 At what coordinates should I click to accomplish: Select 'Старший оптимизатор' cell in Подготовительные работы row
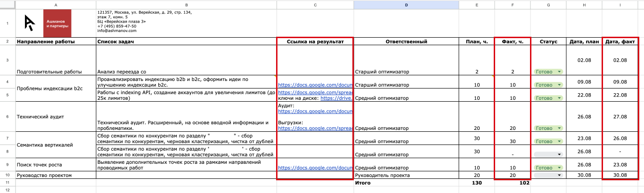[x=406, y=60]
